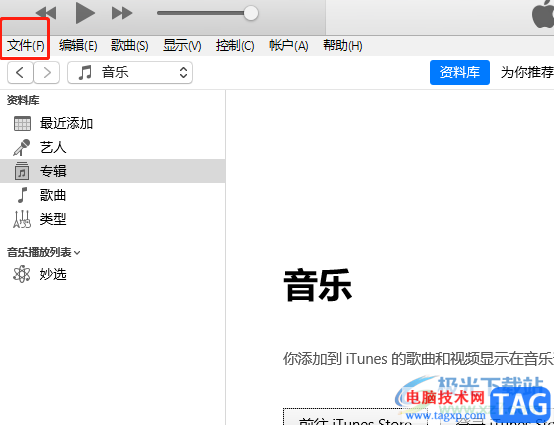The image size is (554, 425).
Task: Switch to the 为你推荐 tab
Action: [x=527, y=72]
